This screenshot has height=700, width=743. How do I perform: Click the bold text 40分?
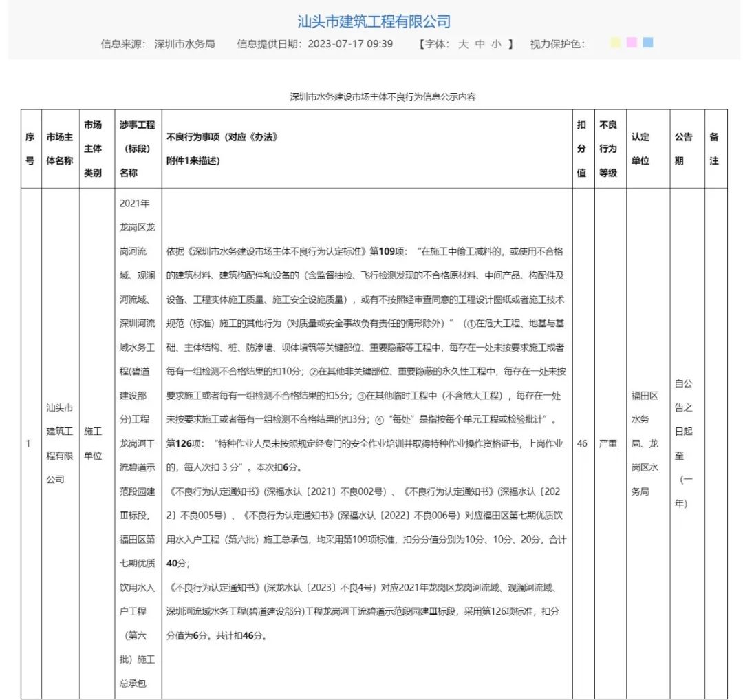coord(176,564)
